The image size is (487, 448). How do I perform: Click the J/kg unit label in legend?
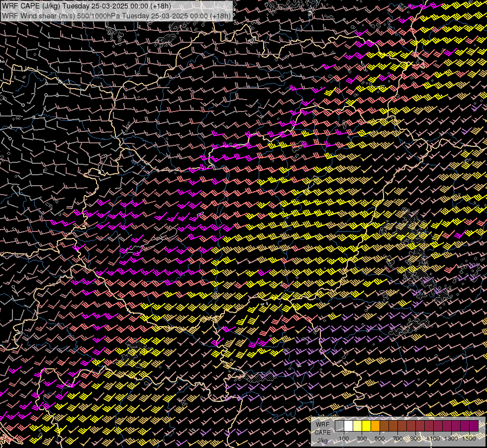point(322,441)
